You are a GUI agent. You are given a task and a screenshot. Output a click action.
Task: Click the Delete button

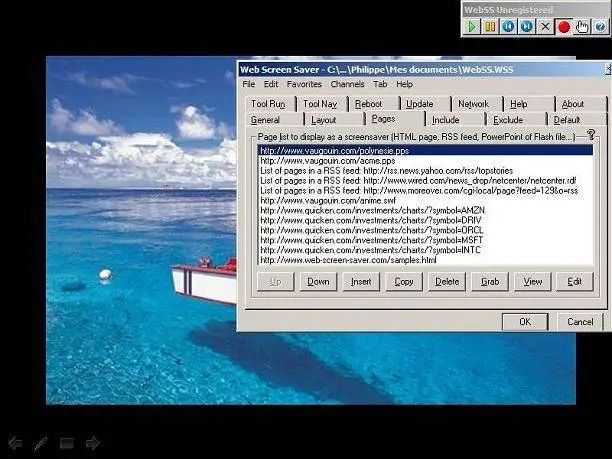tap(447, 281)
